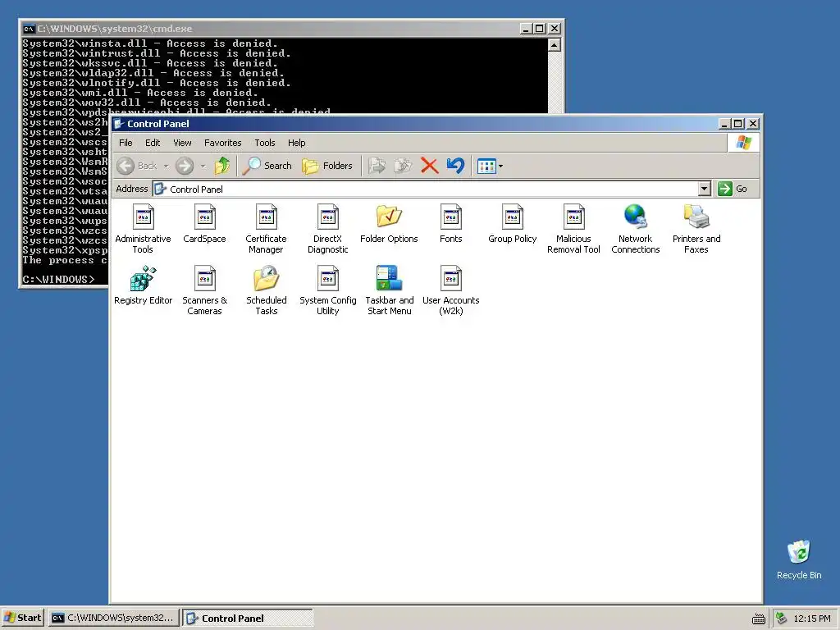Expand the Forward button history dropdown
The width and height of the screenshot is (840, 630).
(x=203, y=166)
